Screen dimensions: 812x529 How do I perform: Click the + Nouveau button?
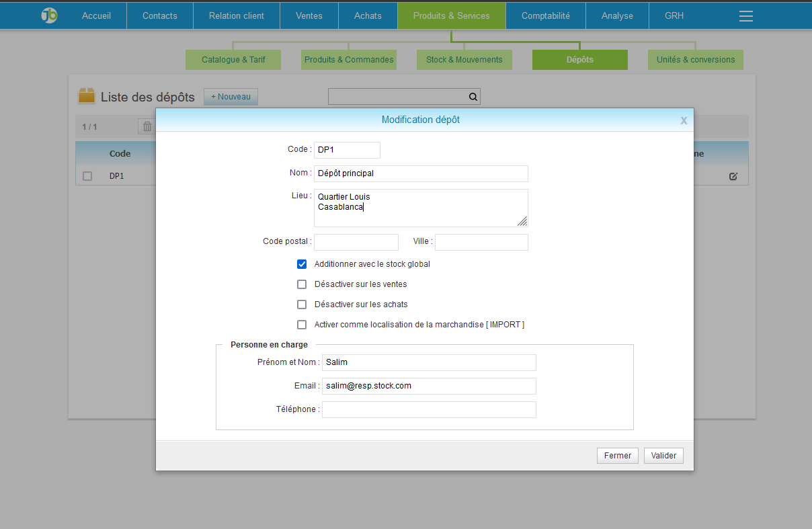231,97
